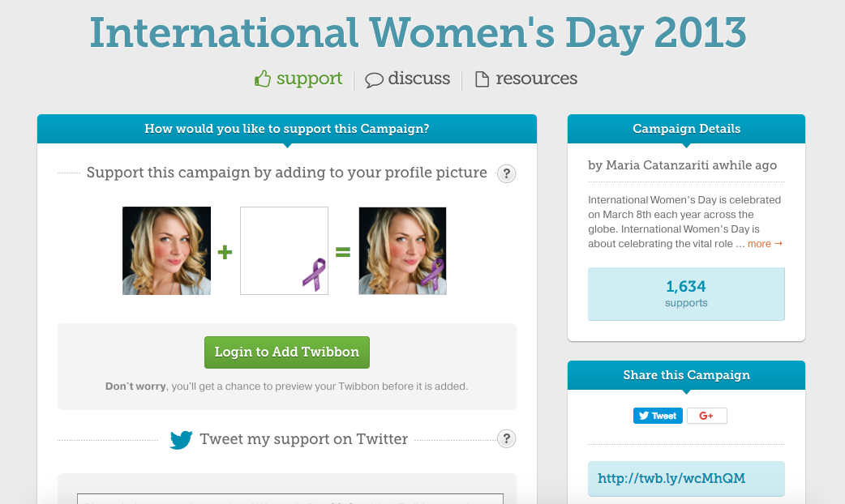
Task: Switch to the support tab
Action: (298, 79)
